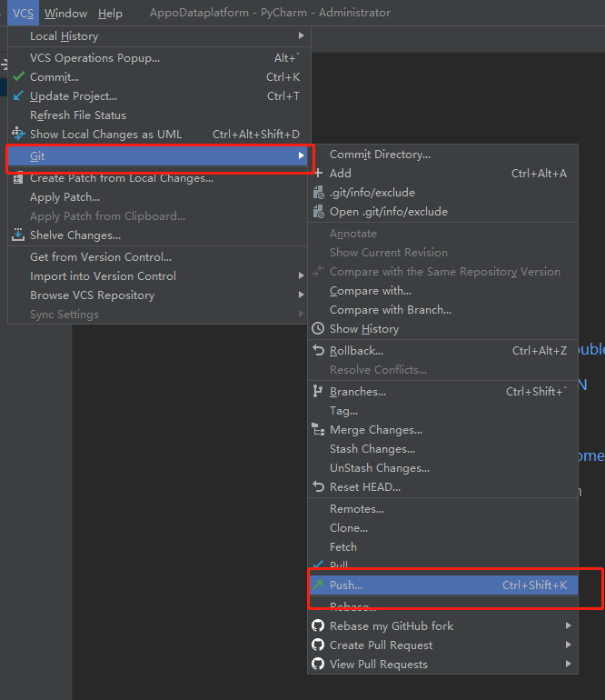
Task: Click the Ctrl+Alt+Z shortcut text
Action: coord(540,351)
